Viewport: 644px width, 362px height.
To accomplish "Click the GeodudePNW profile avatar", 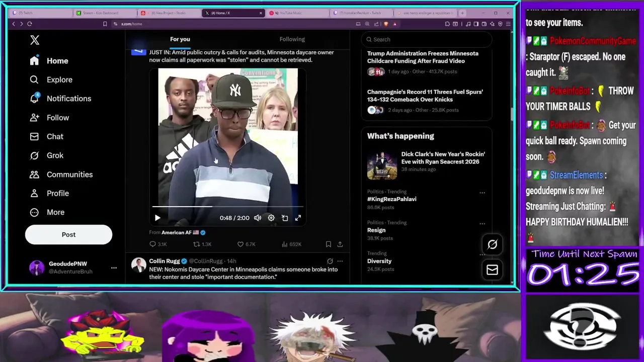I will (37, 267).
